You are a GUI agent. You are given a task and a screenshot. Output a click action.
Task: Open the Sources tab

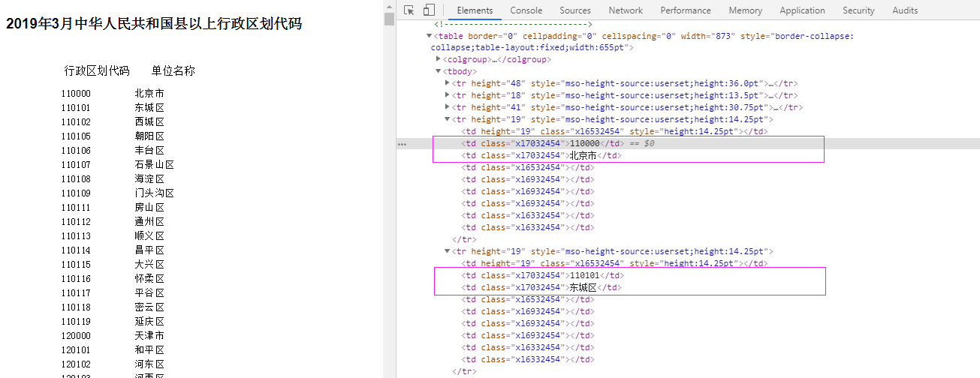(575, 10)
